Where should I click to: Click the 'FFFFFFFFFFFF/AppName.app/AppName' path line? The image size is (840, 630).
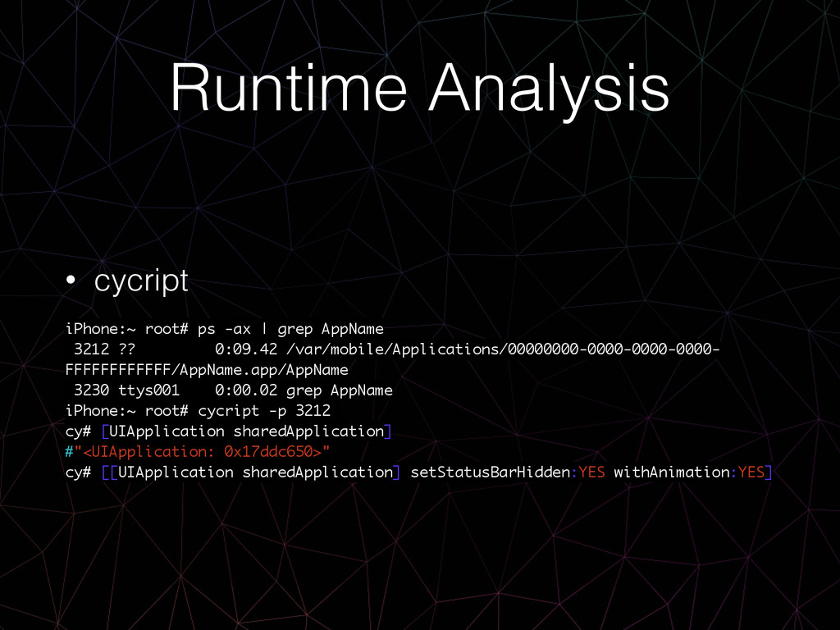207,370
